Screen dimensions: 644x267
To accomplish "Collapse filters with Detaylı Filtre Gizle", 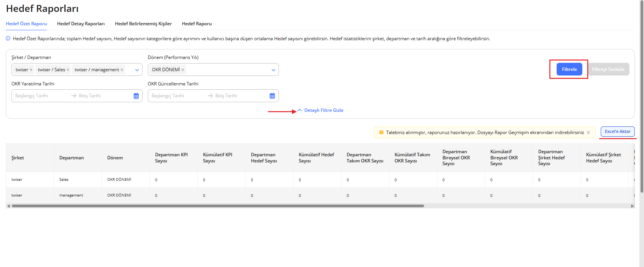I will pos(323,110).
